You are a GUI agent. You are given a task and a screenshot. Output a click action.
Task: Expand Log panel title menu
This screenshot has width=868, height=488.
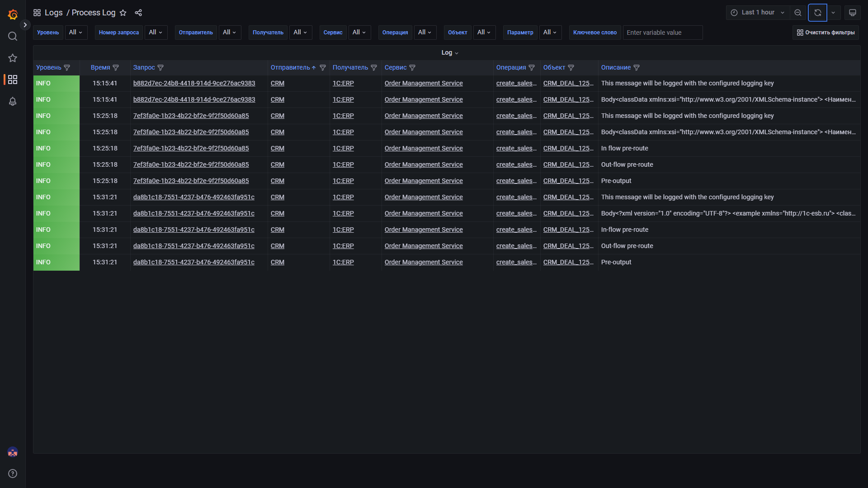coord(450,53)
